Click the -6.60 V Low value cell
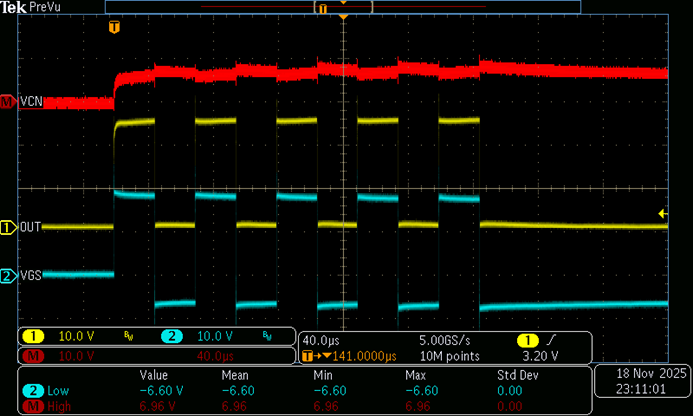Image resolution: width=693 pixels, height=416 pixels. (161, 391)
